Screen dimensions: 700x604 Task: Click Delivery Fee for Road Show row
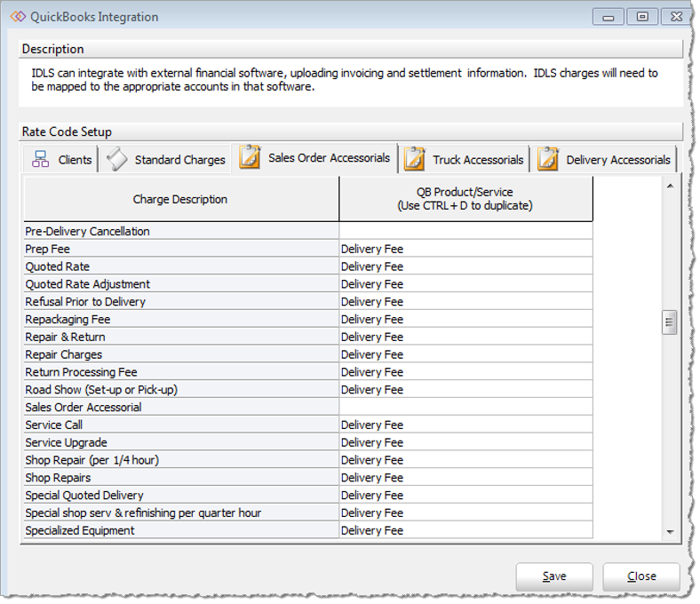click(465, 390)
